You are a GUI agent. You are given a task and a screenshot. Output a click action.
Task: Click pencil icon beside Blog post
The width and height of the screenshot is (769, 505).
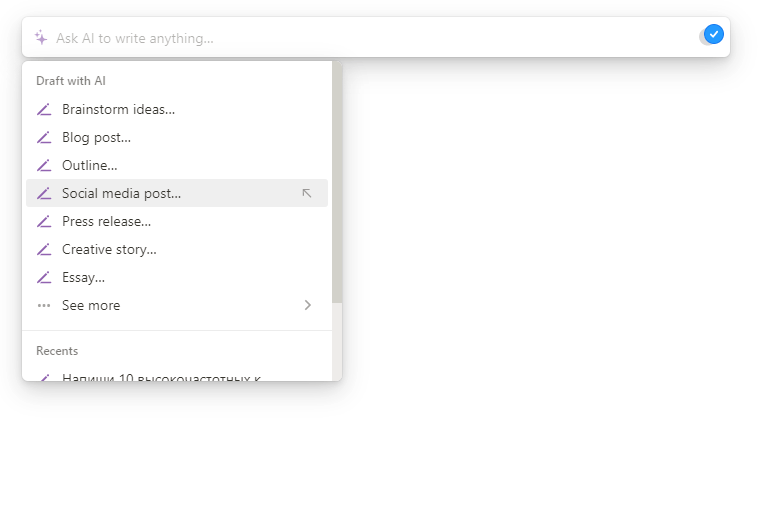point(44,137)
